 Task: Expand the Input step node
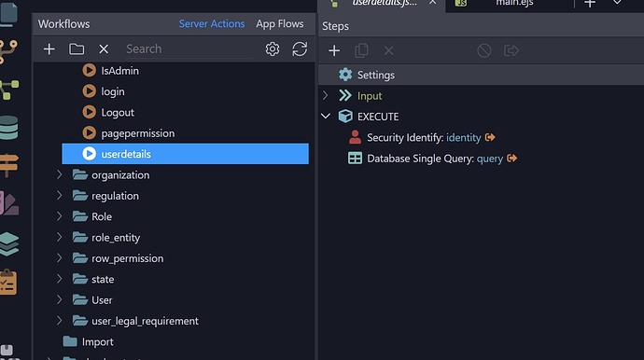[x=326, y=96]
